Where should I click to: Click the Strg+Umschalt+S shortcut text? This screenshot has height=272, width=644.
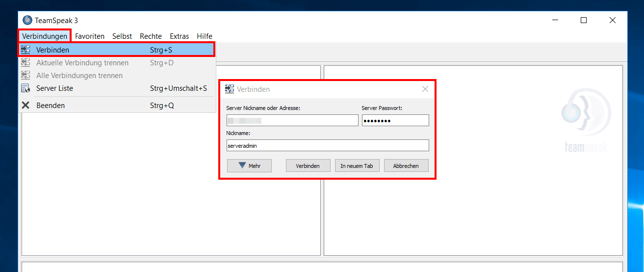(179, 88)
